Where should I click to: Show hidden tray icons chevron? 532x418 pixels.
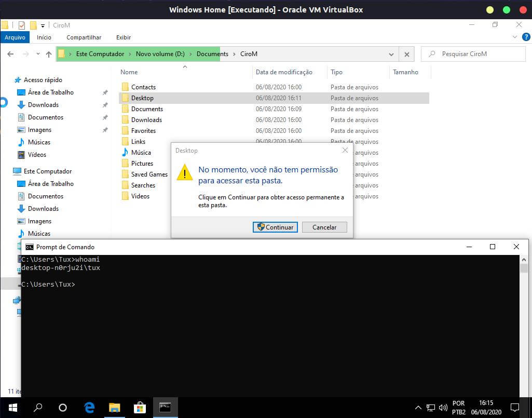[x=418, y=408]
